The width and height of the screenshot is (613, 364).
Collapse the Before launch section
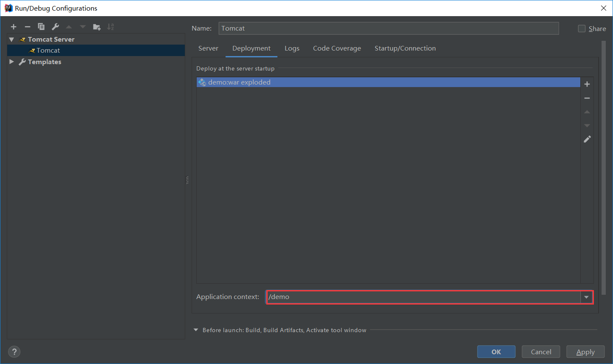[x=196, y=330]
